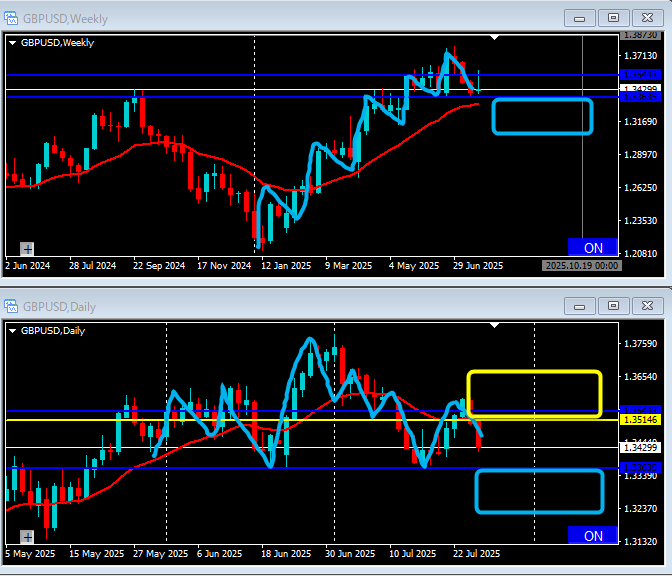Maximize the GBPUSD,Daily window
Image resolution: width=672 pixels, height=577 pixels.
[x=613, y=306]
